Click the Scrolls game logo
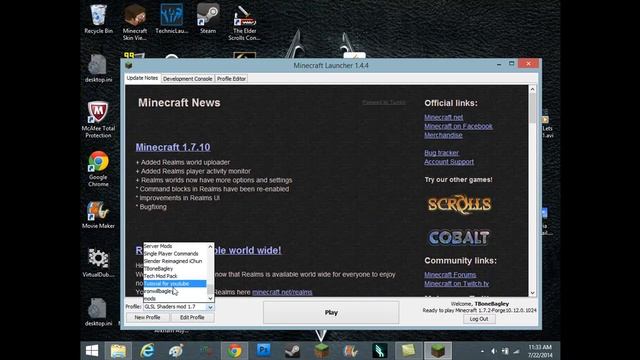The height and width of the screenshot is (360, 640). [x=460, y=204]
